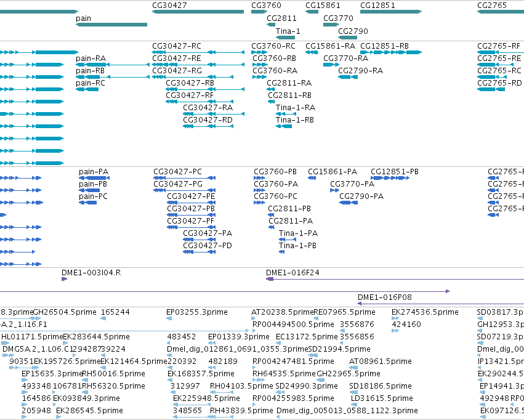
Task: Select EST EK274536.5prime
Action: click(425, 312)
